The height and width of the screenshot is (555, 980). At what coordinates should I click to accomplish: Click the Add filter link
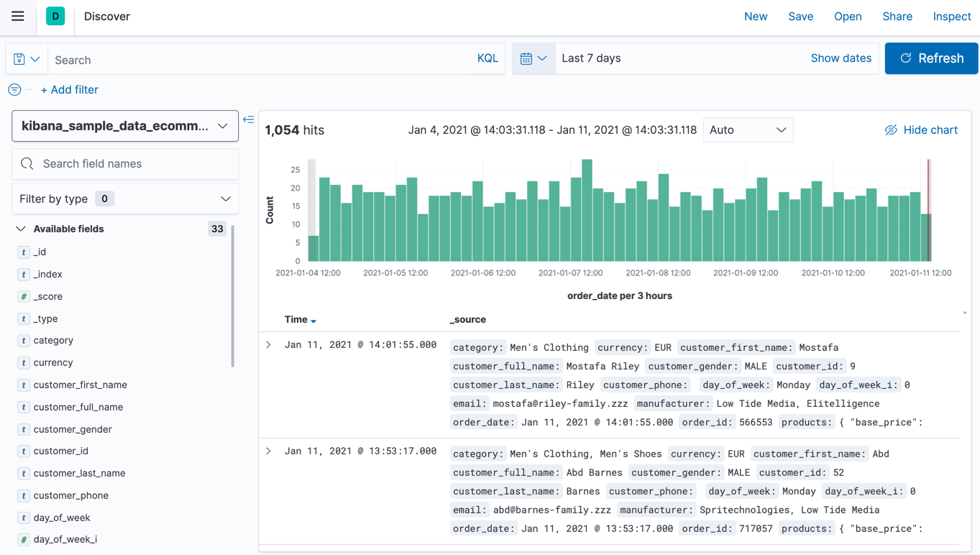tap(70, 90)
